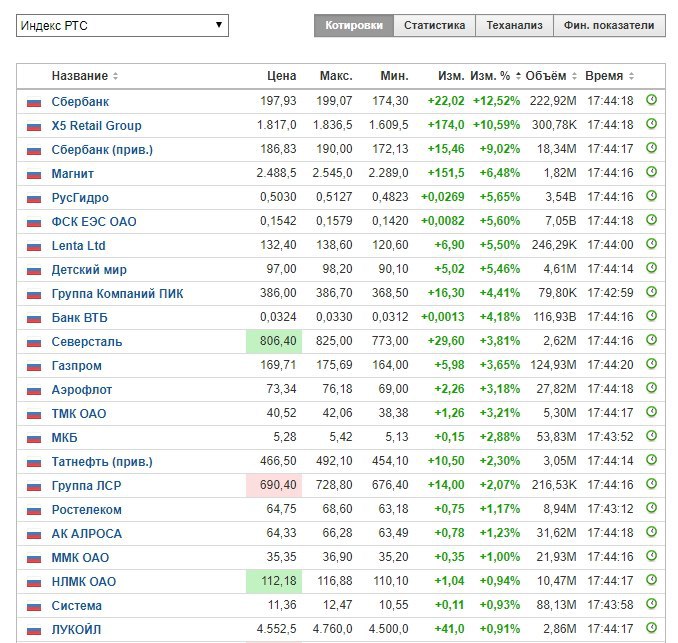678x643 pixels.
Task: Click the clock icon in Lenta Ltd row
Action: tap(651, 244)
